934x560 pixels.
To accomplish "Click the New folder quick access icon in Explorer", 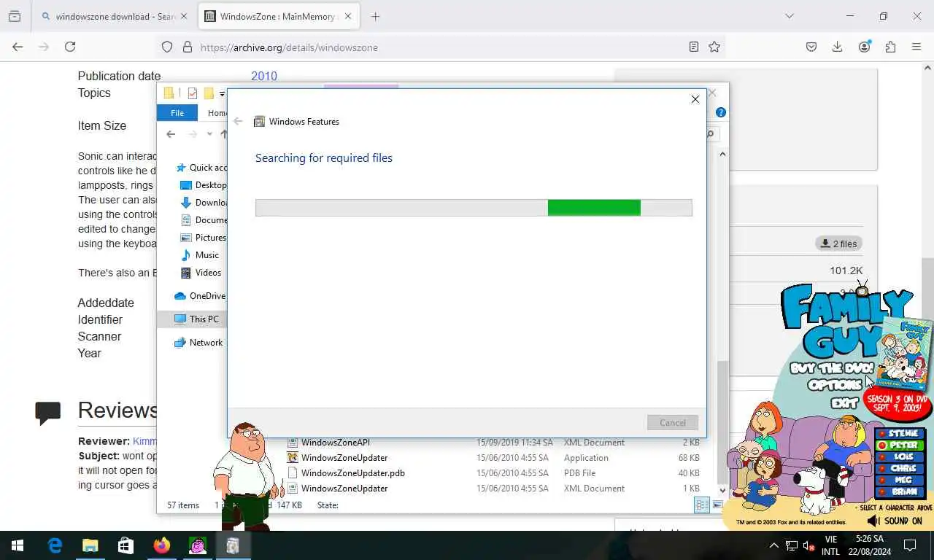I will pos(209,93).
